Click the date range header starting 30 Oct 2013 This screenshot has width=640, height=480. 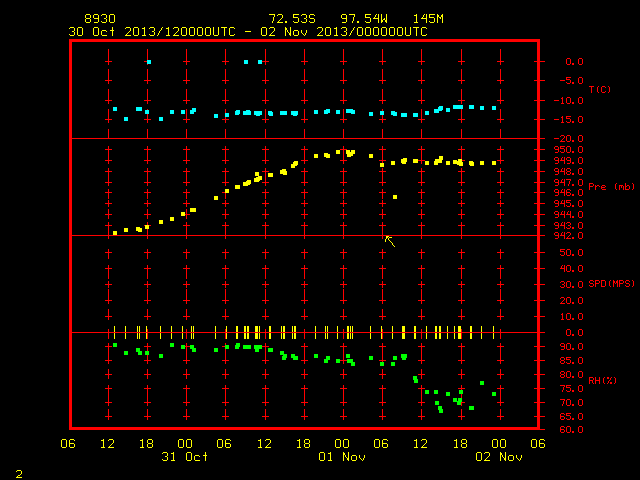click(x=248, y=32)
